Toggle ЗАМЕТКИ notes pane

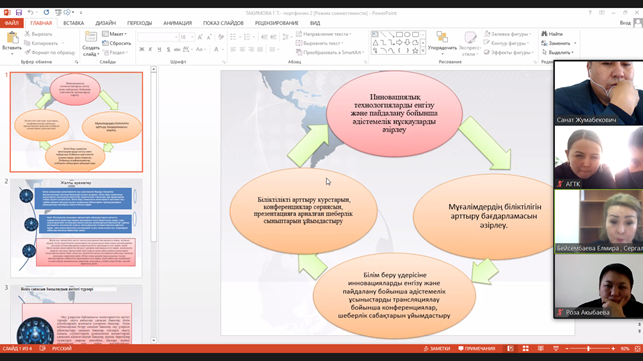tap(437, 349)
